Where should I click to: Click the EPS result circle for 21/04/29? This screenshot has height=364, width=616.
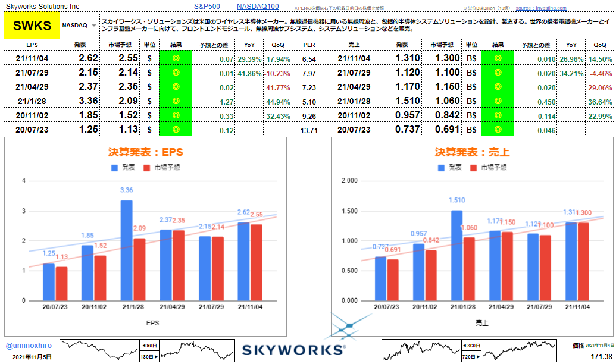point(176,86)
